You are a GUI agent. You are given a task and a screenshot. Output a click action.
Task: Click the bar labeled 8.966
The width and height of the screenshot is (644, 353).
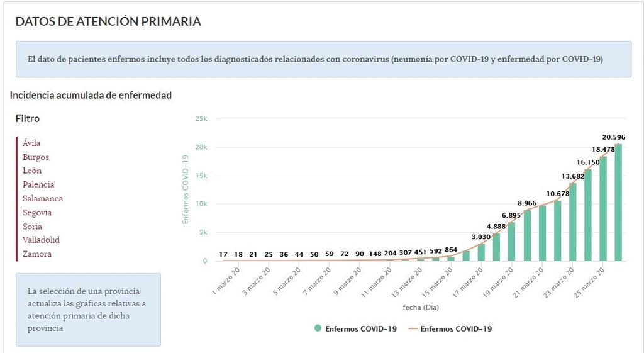pos(527,235)
